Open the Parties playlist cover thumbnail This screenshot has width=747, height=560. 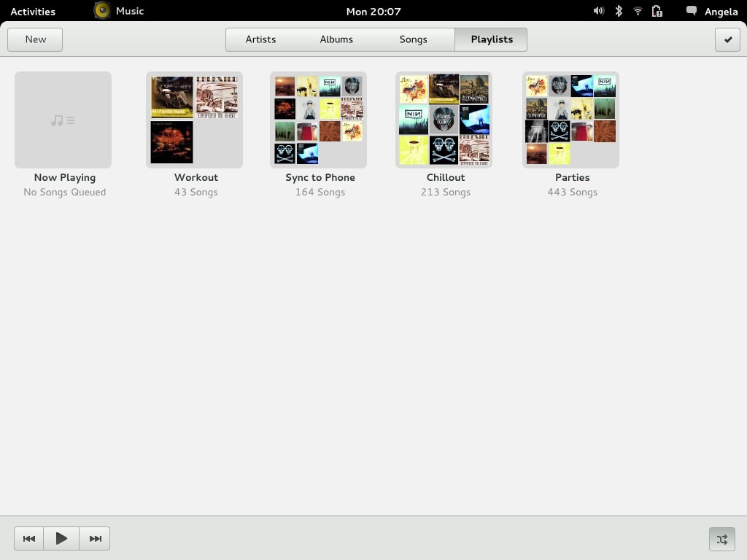coord(570,120)
